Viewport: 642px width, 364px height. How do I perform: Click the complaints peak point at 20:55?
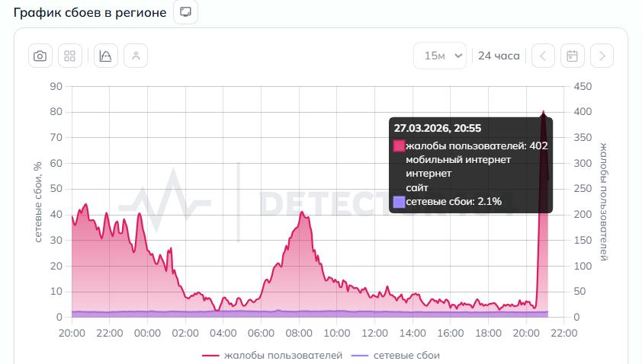[x=544, y=113]
